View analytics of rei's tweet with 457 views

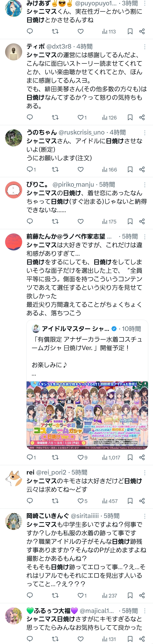tap(110, 501)
